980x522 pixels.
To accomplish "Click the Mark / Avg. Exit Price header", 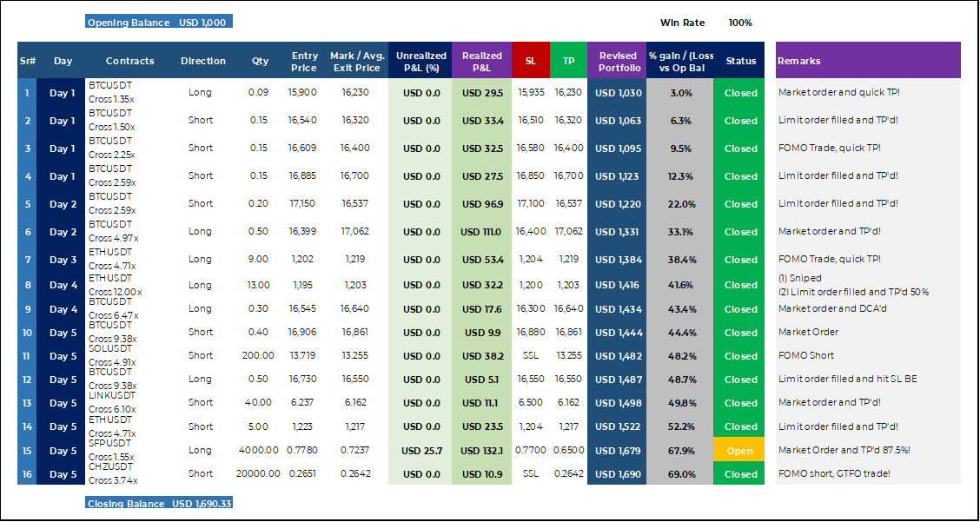I will point(356,61).
